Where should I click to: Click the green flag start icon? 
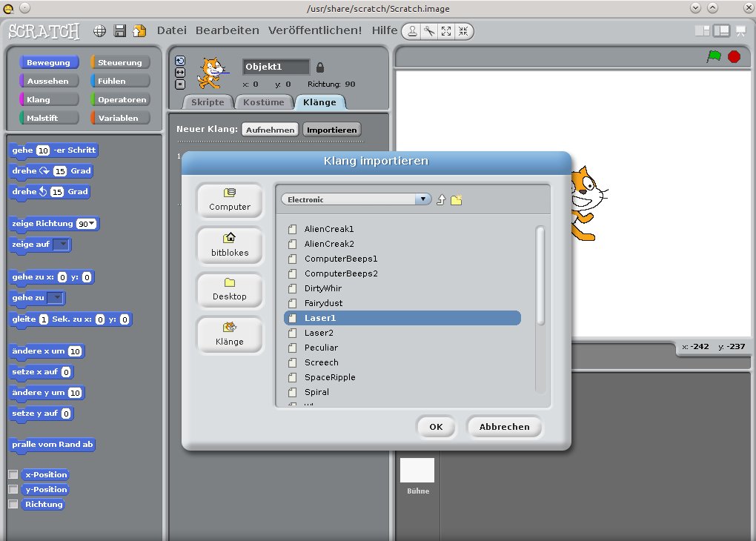pyautogui.click(x=714, y=56)
